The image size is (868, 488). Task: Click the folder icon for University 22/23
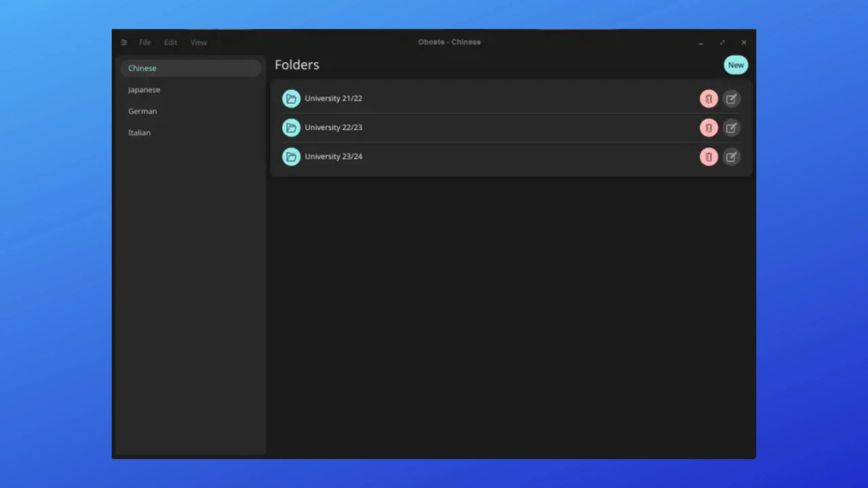pos(291,127)
